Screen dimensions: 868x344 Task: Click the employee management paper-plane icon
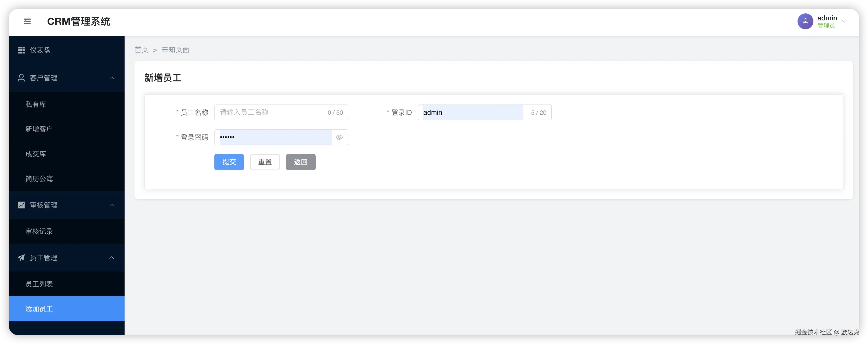21,258
